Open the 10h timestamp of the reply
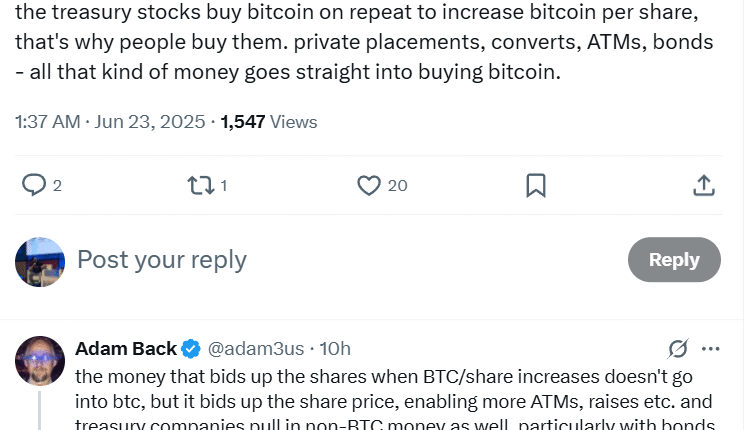 click(335, 349)
